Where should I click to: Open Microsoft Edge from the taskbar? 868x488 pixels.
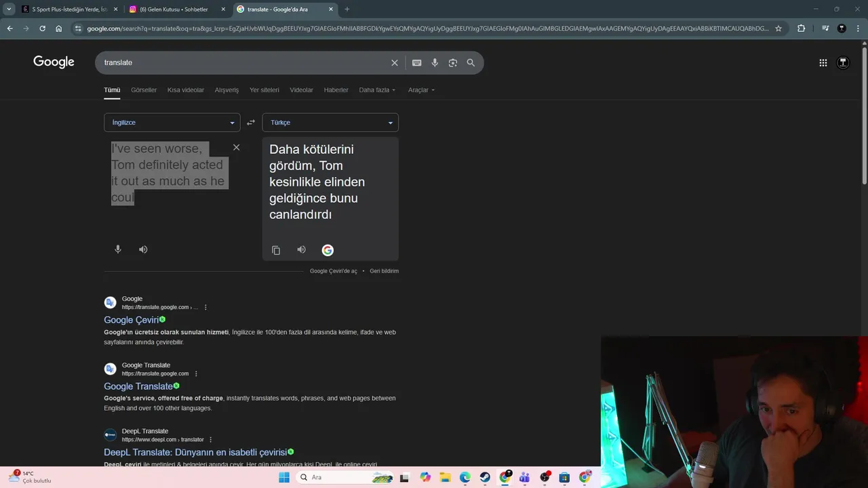[x=465, y=477]
